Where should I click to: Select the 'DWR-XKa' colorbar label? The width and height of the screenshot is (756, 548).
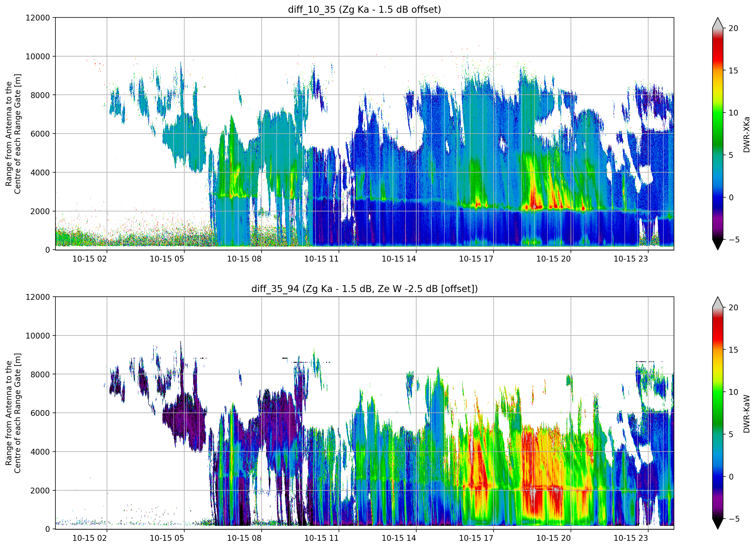pos(746,134)
